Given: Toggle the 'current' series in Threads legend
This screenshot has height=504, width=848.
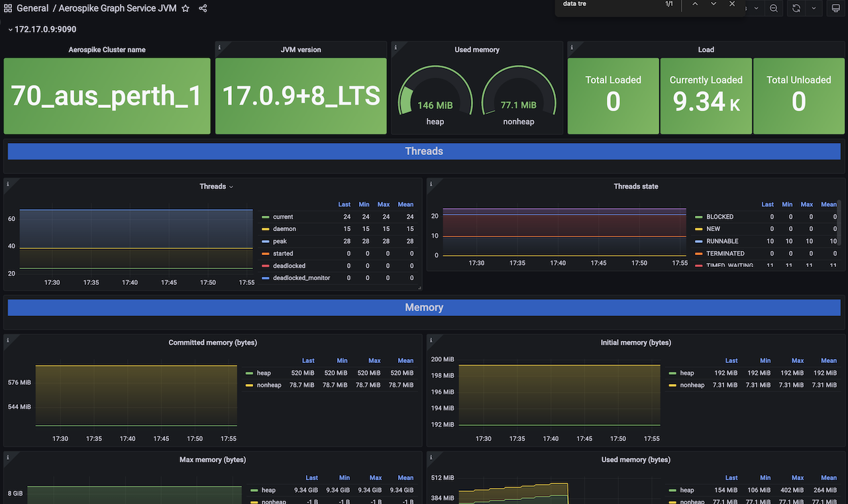Looking at the screenshot, I should tap(283, 217).
